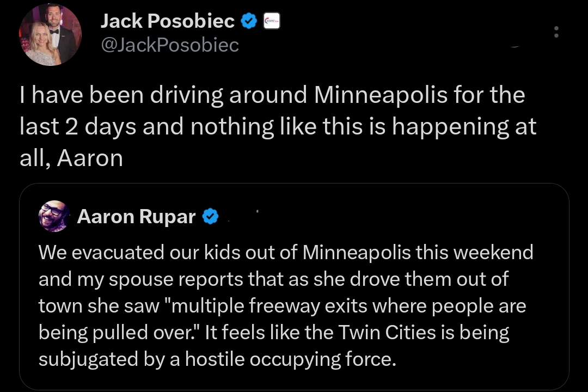The height and width of the screenshot is (392, 588).
Task: Open the three-dot more options menu
Action: point(556,32)
